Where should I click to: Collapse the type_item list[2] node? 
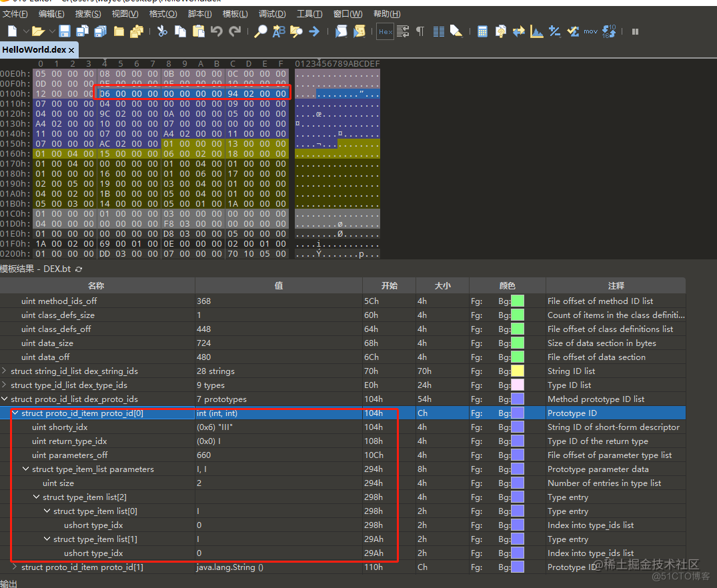(36, 497)
